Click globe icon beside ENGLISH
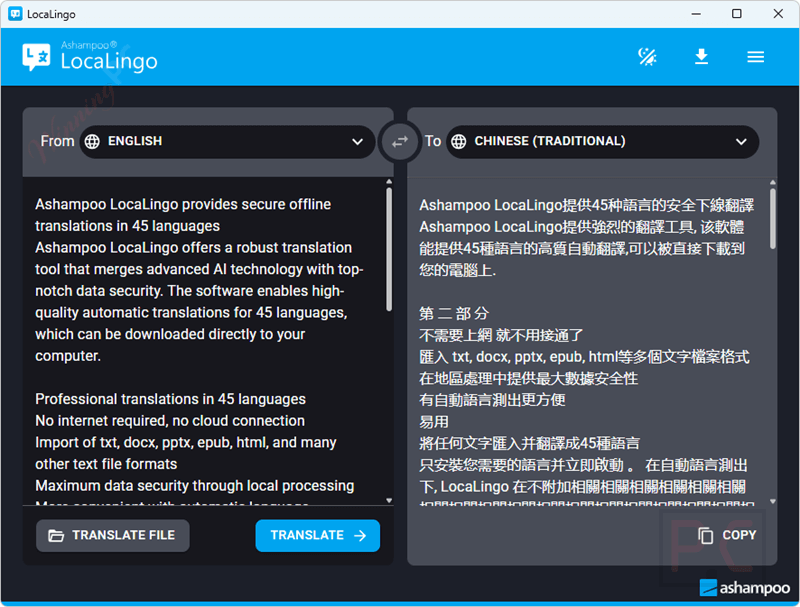 [x=92, y=141]
